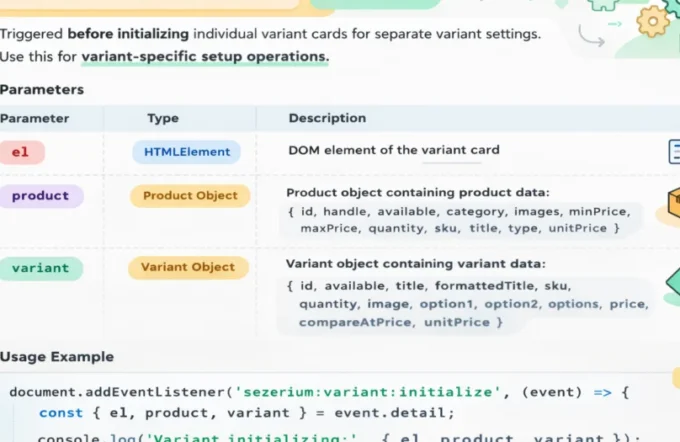The width and height of the screenshot is (680, 442).
Task: Click the HTMLElement type badge
Action: pos(186,152)
